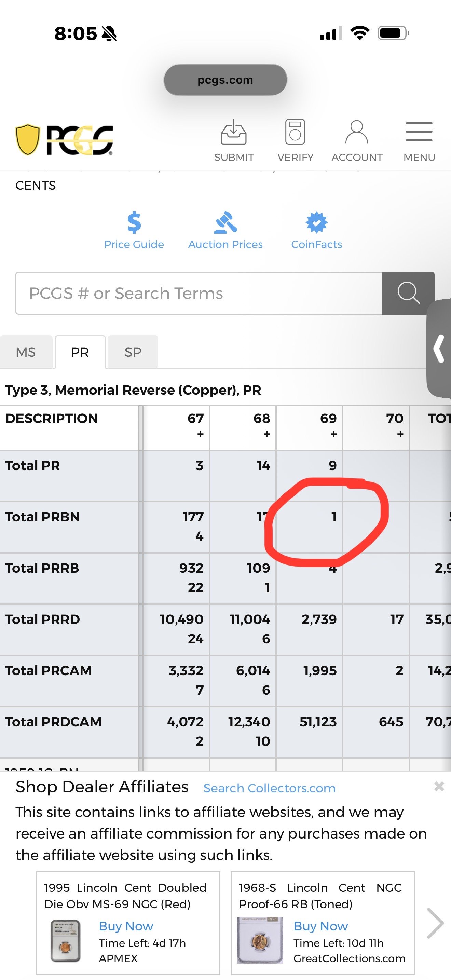Open the 1968-S Lincoln Cent slab thumbnail
Image resolution: width=451 pixels, height=980 pixels.
pyautogui.click(x=260, y=940)
